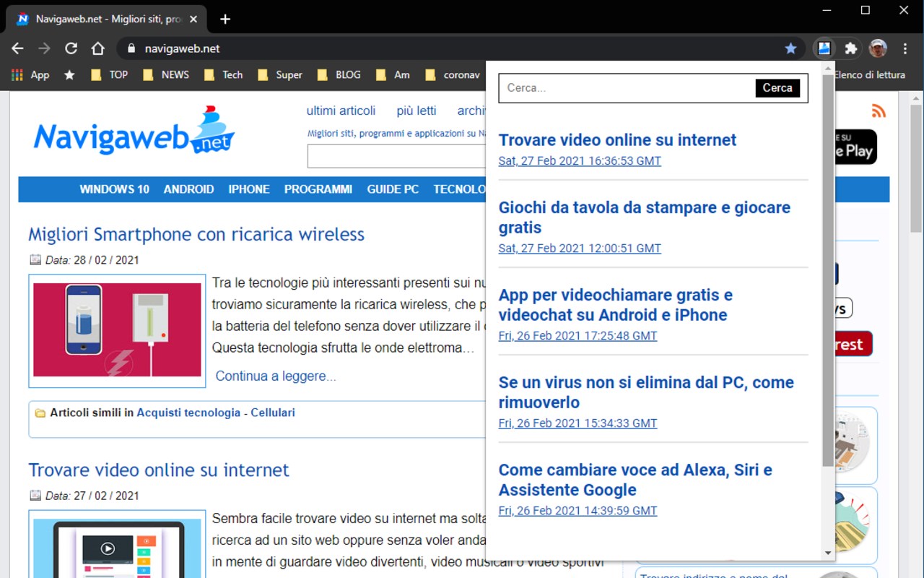The width and height of the screenshot is (924, 578).
Task: Select the WINDOWS 10 menu item
Action: pyautogui.click(x=114, y=189)
